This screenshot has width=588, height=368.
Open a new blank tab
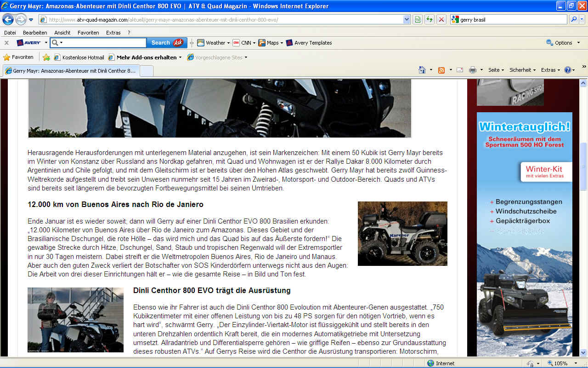coord(146,71)
